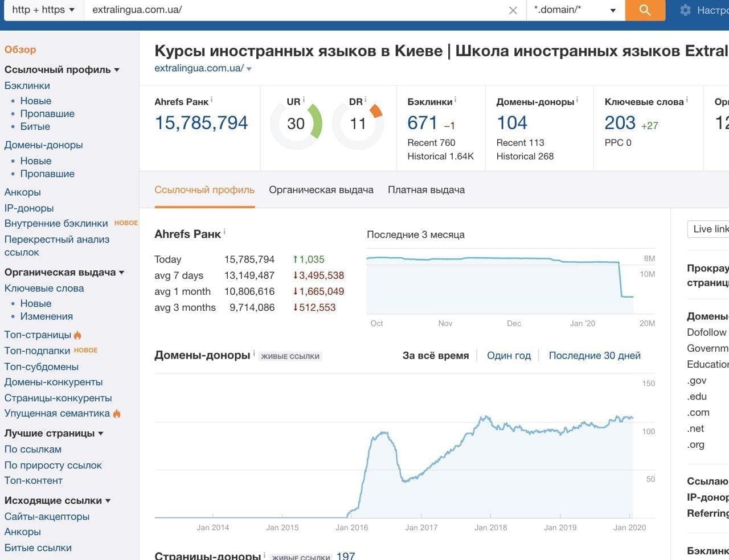Switch to the Органическая выдача tab
The height and width of the screenshot is (560, 729).
[321, 190]
